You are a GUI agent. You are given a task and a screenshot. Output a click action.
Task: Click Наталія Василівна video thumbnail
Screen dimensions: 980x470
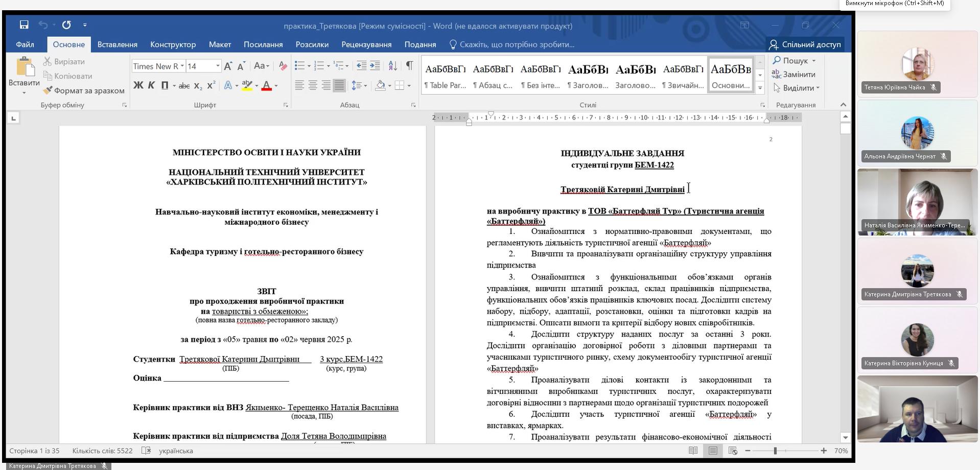tap(917, 202)
